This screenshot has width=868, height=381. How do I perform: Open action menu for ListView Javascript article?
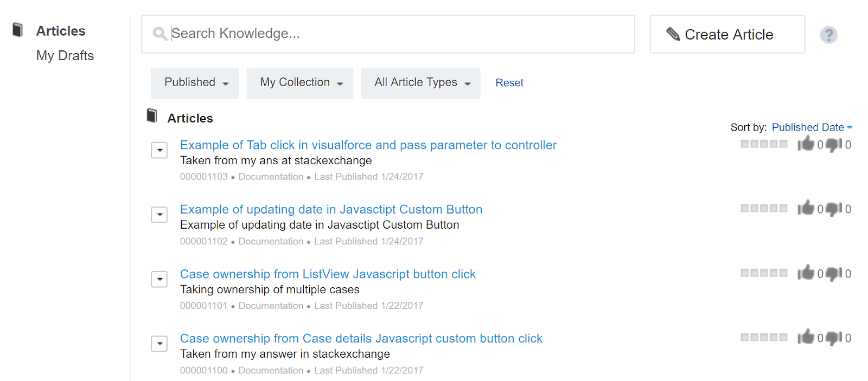click(x=159, y=279)
